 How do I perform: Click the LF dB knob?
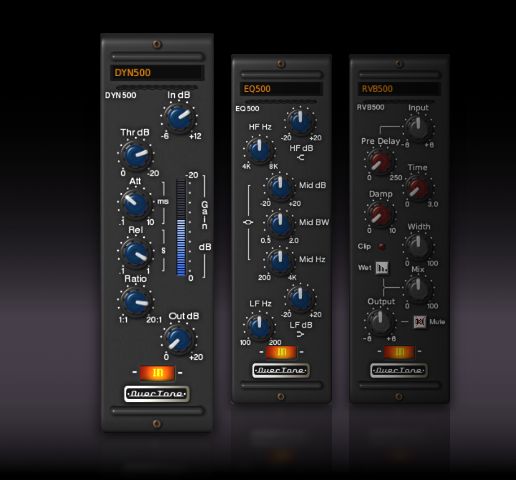tap(300, 298)
